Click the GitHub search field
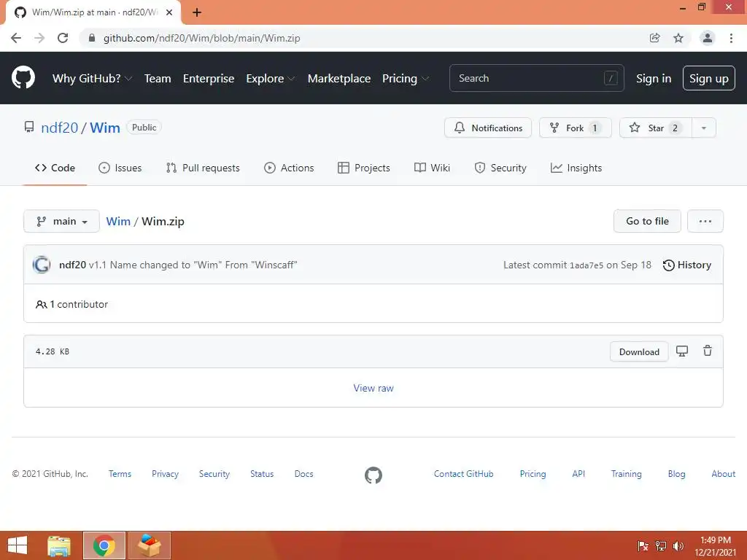This screenshot has height=560, width=747. point(536,78)
